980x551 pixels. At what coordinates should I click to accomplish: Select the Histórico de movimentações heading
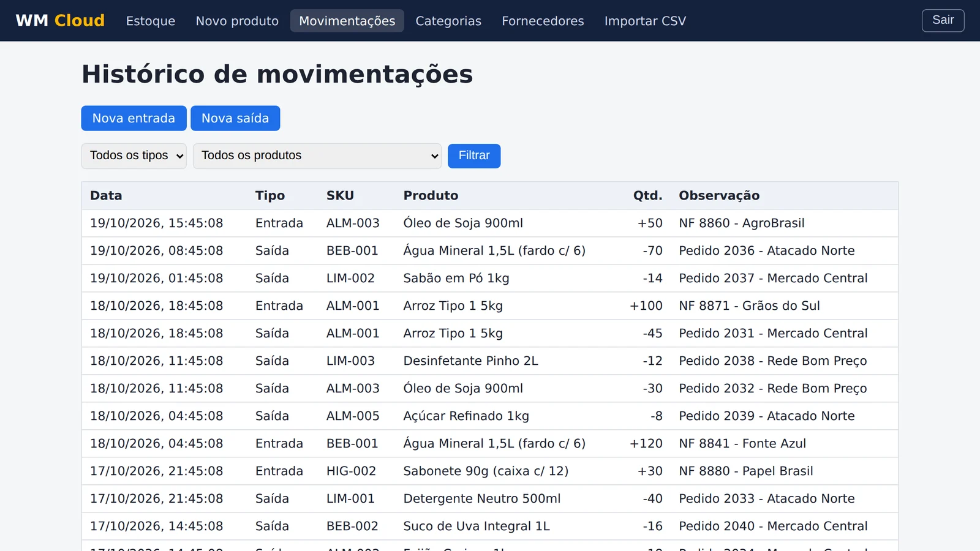277,75
